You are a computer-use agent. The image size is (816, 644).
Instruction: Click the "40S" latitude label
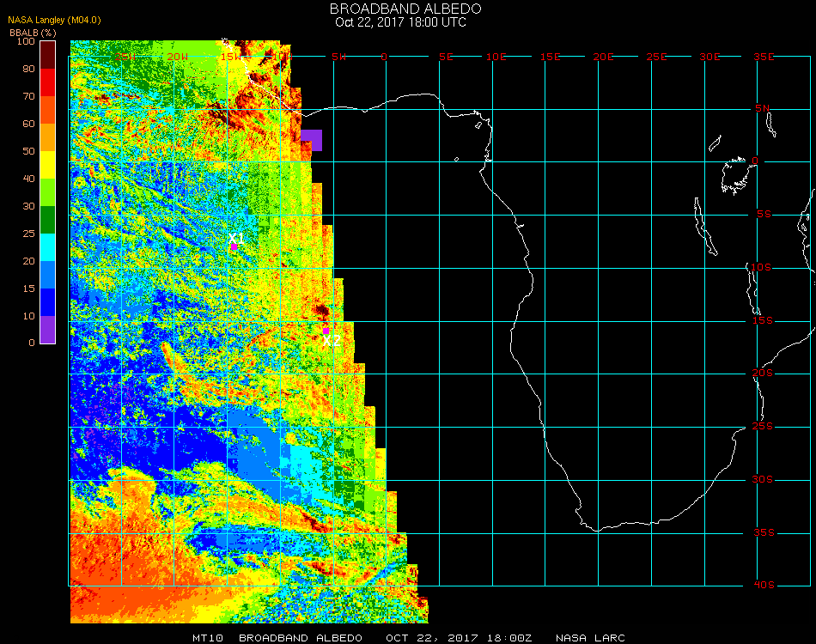pyautogui.click(x=764, y=586)
